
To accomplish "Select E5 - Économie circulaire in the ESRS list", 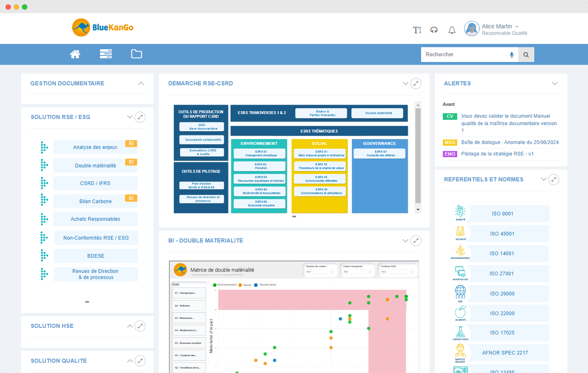I will click(x=189, y=343).
